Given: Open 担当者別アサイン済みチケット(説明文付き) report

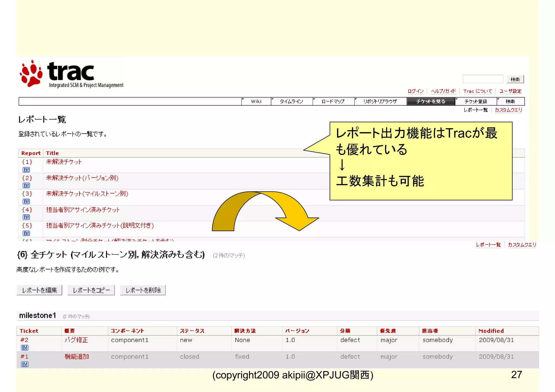Looking at the screenshot, I should pos(100,226).
